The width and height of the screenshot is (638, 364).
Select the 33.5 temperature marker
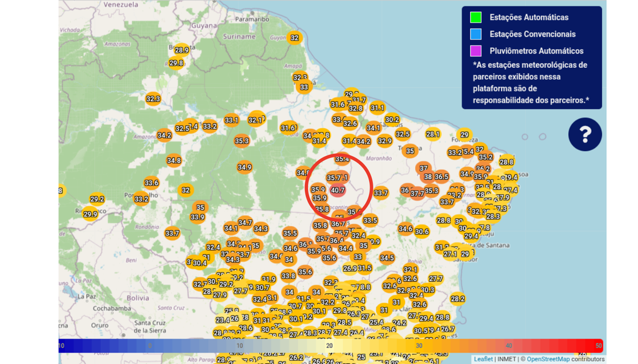click(x=370, y=220)
